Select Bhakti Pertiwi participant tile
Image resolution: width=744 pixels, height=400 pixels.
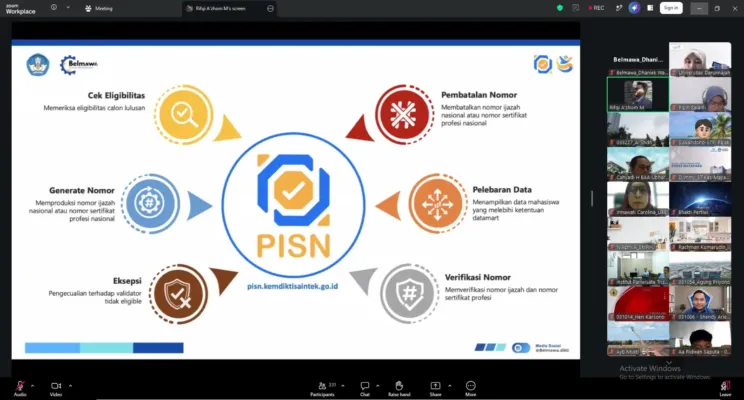(x=700, y=199)
